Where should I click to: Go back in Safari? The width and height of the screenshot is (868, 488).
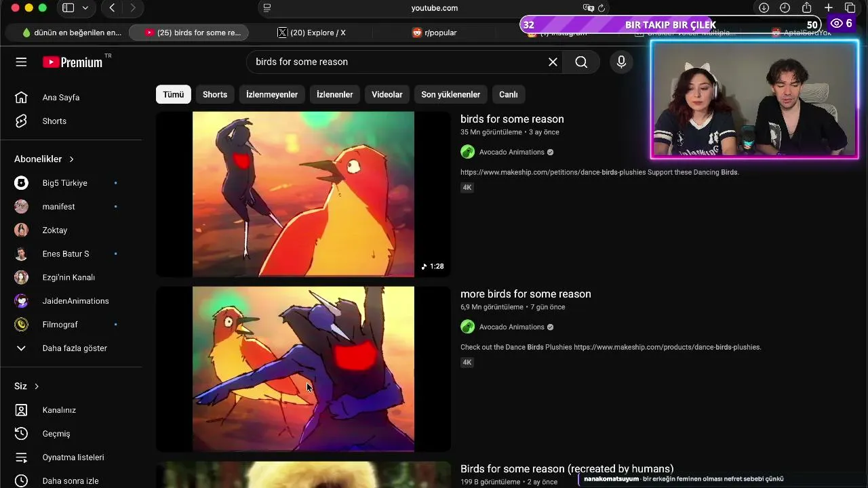pyautogui.click(x=112, y=8)
